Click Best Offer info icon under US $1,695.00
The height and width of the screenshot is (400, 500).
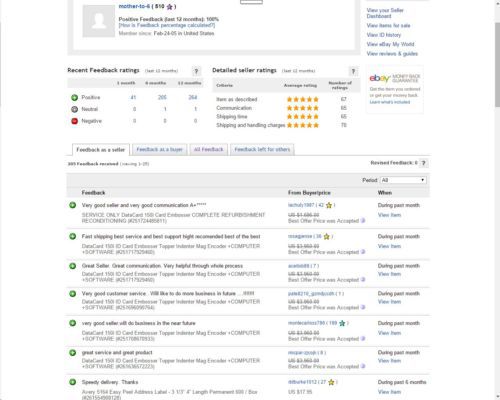click(363, 221)
